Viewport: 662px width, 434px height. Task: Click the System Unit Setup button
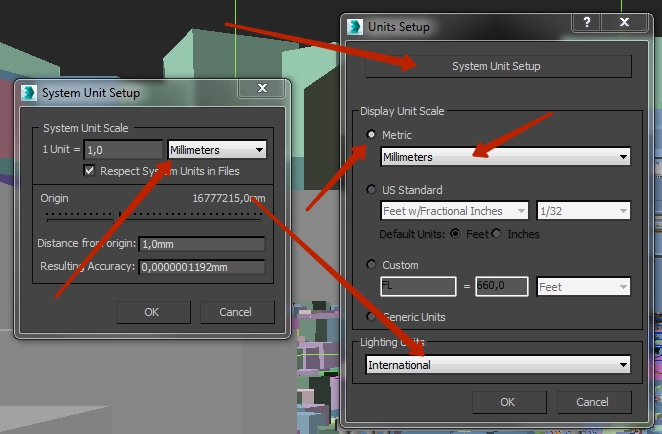point(497,66)
